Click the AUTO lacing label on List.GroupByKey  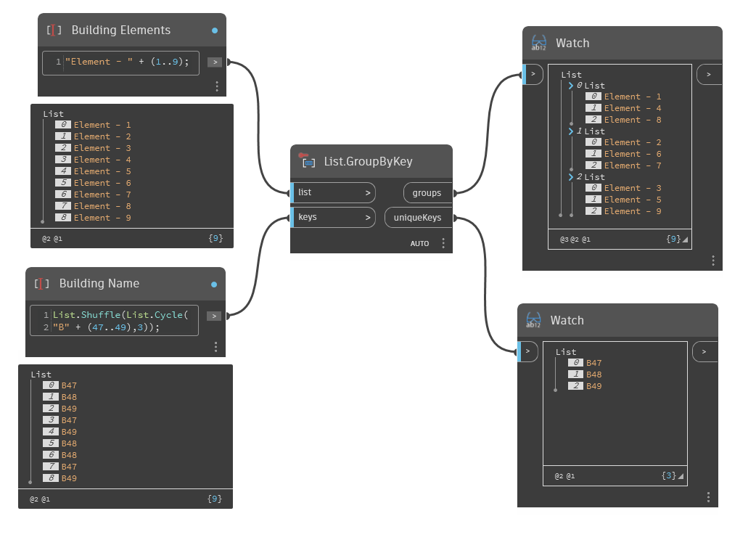click(x=420, y=243)
